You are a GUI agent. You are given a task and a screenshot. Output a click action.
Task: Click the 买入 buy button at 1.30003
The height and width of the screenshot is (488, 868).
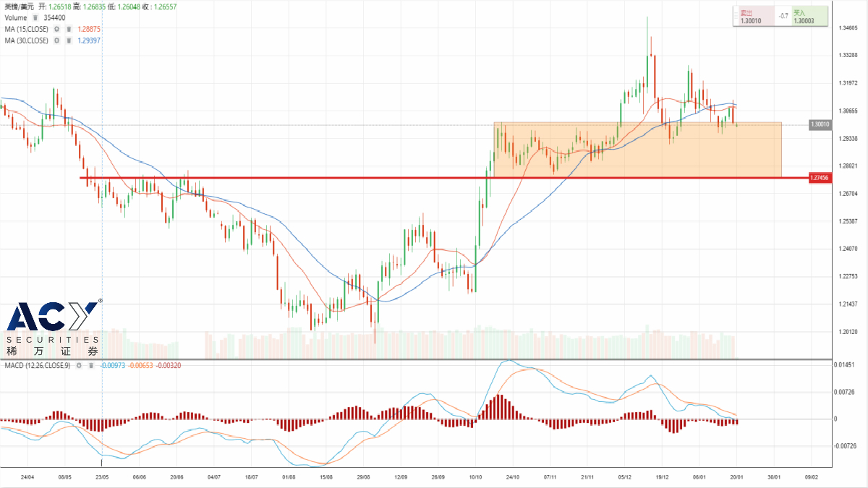point(809,17)
